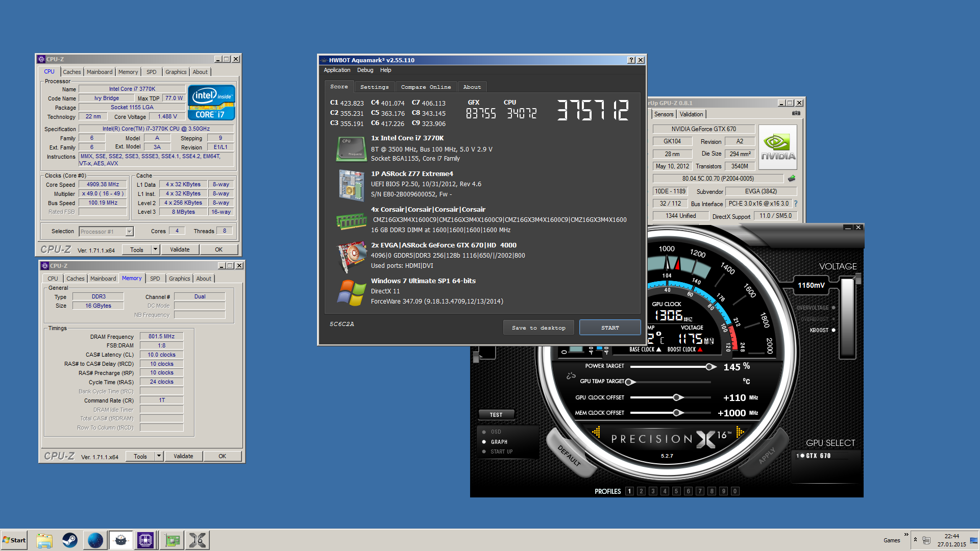This screenshot has height=551, width=980.
Task: Select profile 1 in Precision X
Action: pos(629,491)
